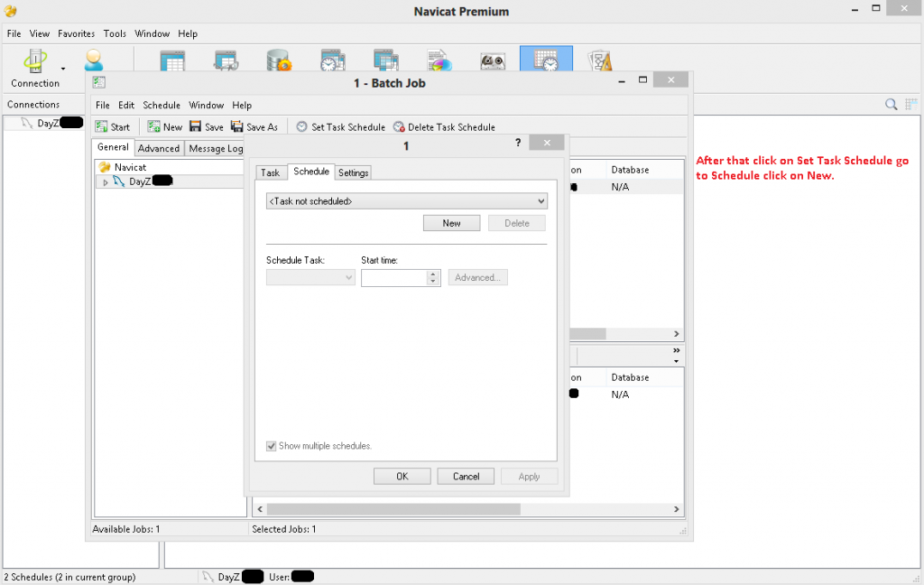Click the Start time input field
The image size is (924, 585).
pos(393,278)
